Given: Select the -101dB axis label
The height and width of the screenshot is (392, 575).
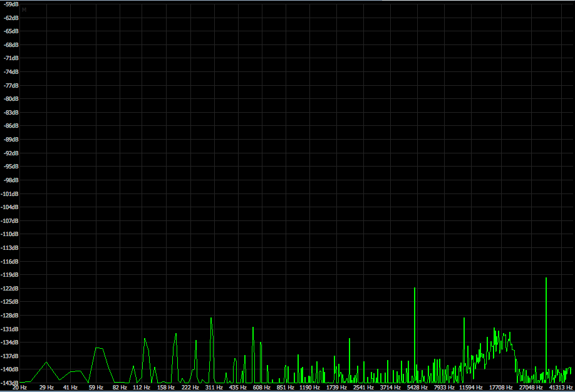Looking at the screenshot, I should [x=10, y=193].
